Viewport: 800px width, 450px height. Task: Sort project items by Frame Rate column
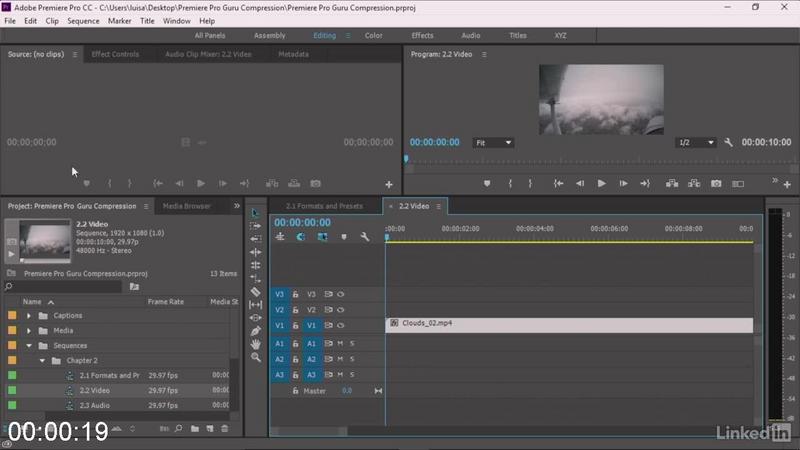pos(165,302)
